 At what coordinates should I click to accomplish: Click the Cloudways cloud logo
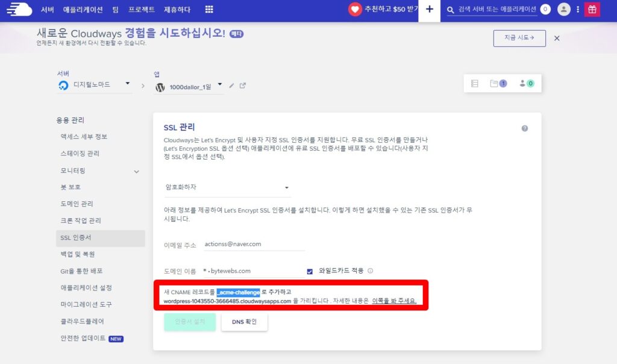tap(19, 9)
